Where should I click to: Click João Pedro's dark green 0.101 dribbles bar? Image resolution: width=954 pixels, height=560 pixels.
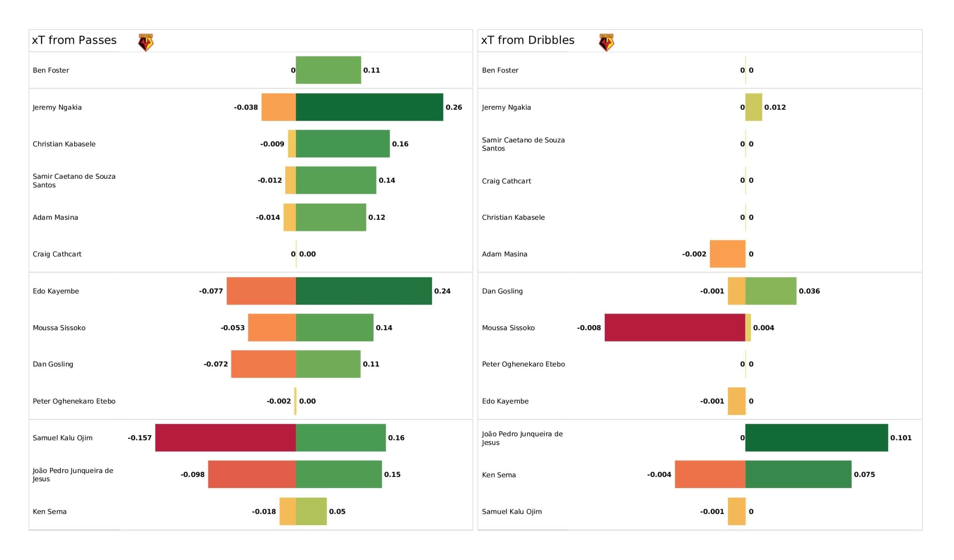(x=816, y=438)
